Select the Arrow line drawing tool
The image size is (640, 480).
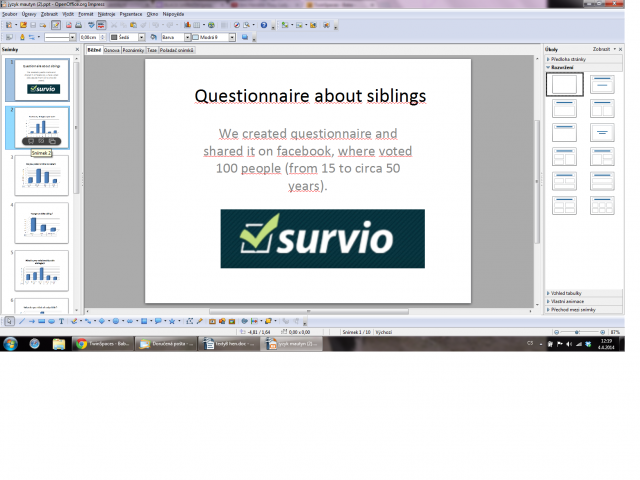coord(31,322)
